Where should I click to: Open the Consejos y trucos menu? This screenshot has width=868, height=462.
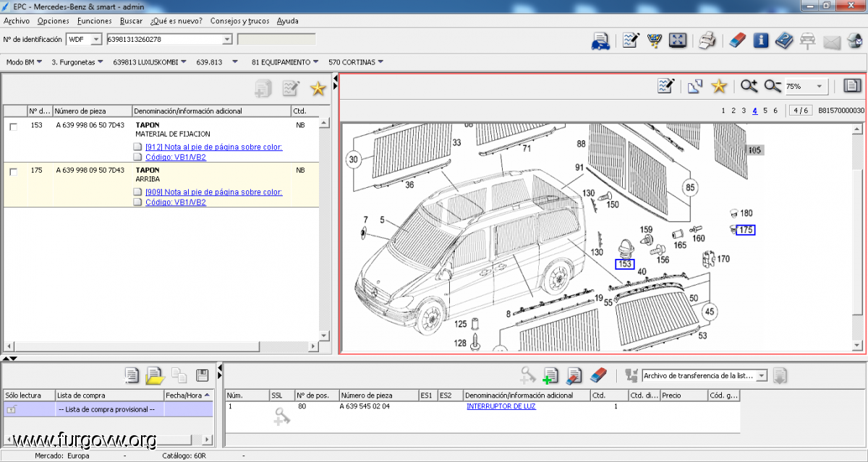click(239, 21)
